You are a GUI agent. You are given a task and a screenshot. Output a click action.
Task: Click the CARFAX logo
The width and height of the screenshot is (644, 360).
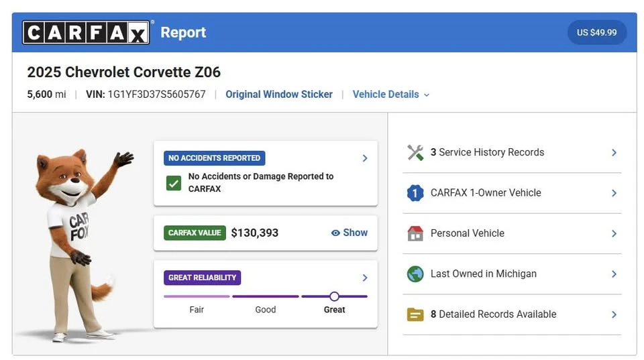[x=86, y=32]
